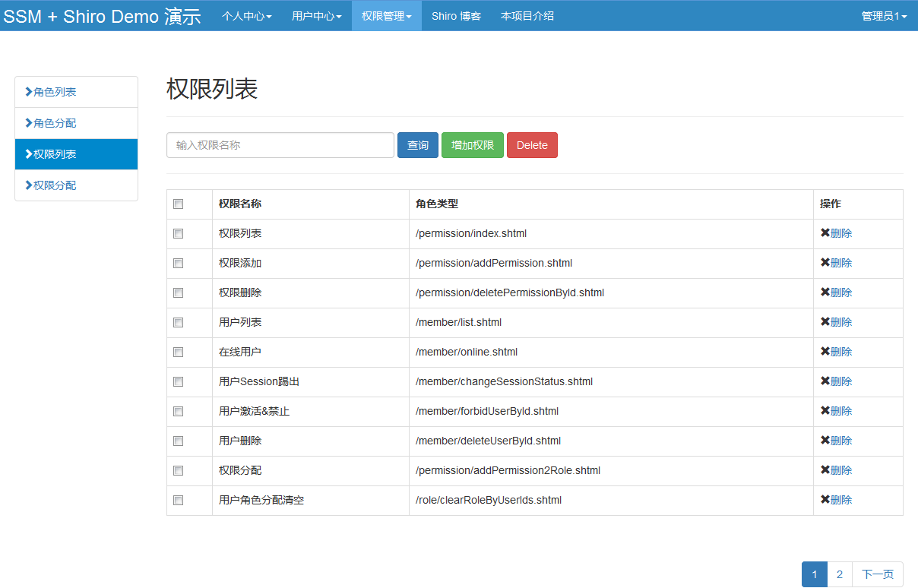Click the red Delete button
Image resolution: width=918 pixels, height=588 pixels.
(532, 145)
